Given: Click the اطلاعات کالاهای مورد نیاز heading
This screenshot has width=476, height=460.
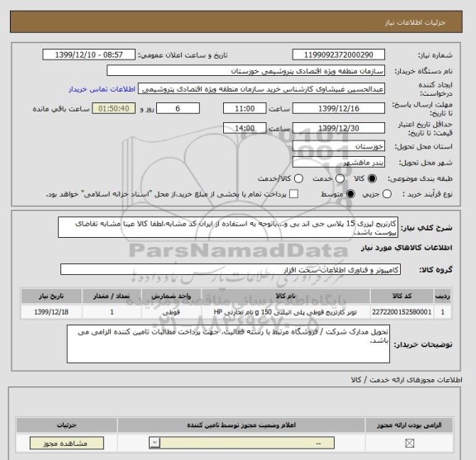Looking at the screenshot, I should [x=407, y=248].
